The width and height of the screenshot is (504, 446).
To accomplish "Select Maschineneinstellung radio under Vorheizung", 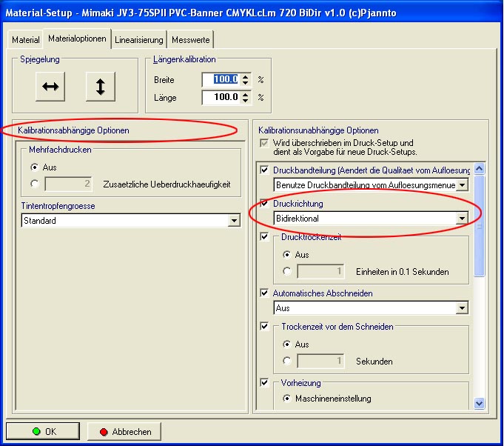I will (x=286, y=399).
